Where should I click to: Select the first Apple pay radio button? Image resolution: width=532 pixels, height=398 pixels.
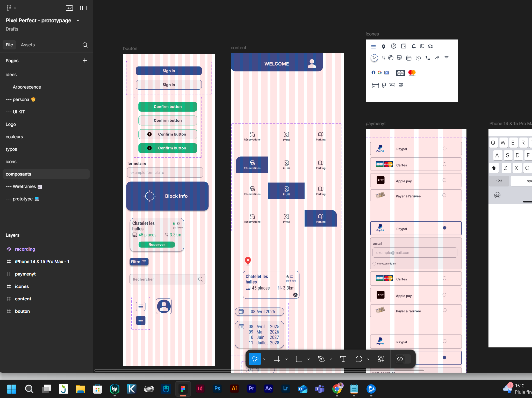pyautogui.click(x=444, y=180)
